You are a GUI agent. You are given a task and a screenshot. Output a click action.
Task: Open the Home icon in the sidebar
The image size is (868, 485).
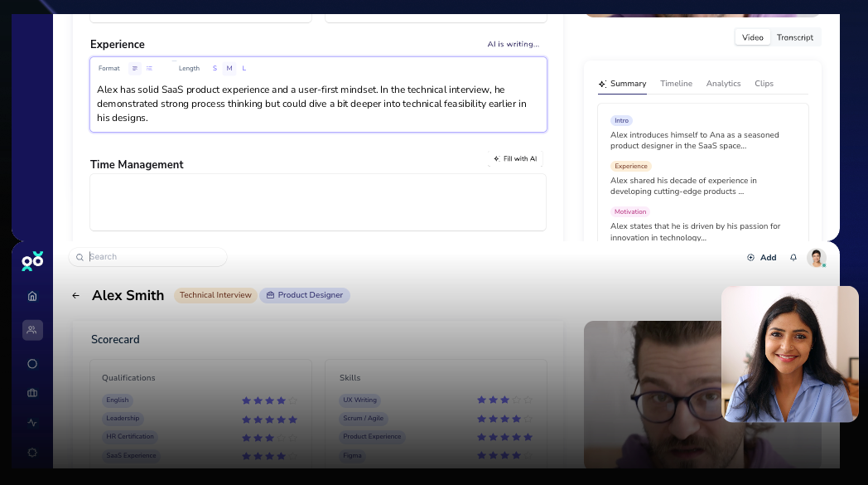click(x=32, y=296)
